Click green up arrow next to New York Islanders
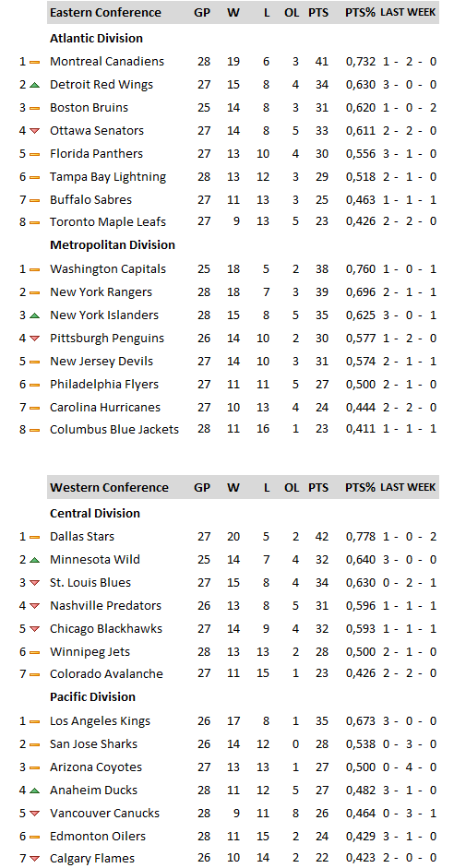The image size is (454, 868). tap(35, 315)
